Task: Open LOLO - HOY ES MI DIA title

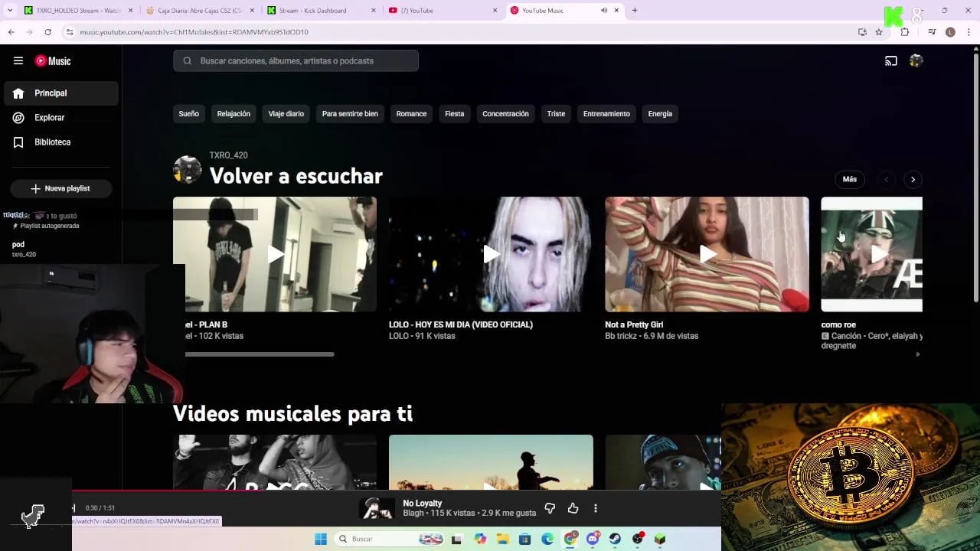Action: [461, 324]
